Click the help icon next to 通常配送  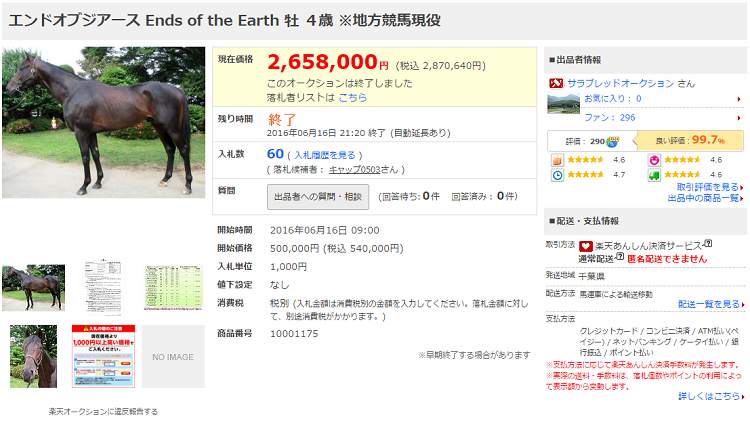pos(619,257)
